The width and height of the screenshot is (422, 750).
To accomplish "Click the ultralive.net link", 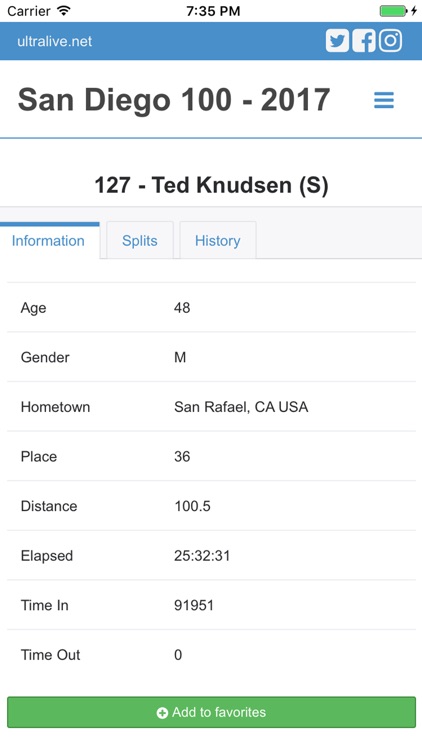I will [55, 41].
